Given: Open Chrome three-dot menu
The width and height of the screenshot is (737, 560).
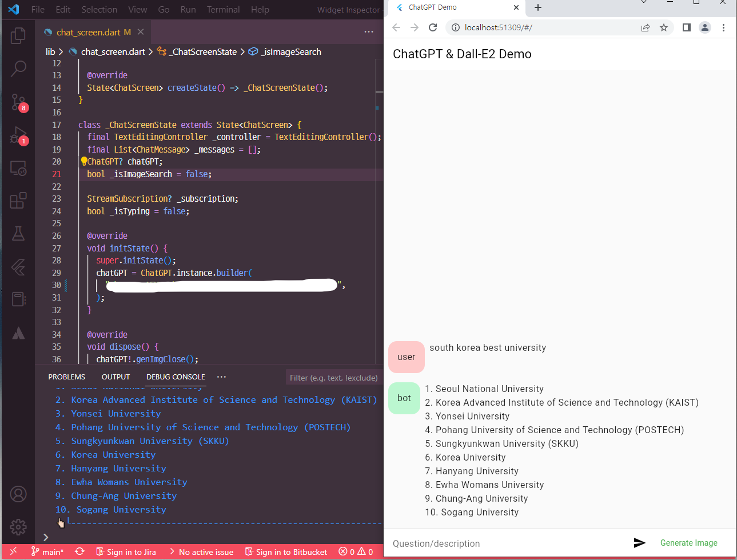Looking at the screenshot, I should 723,27.
